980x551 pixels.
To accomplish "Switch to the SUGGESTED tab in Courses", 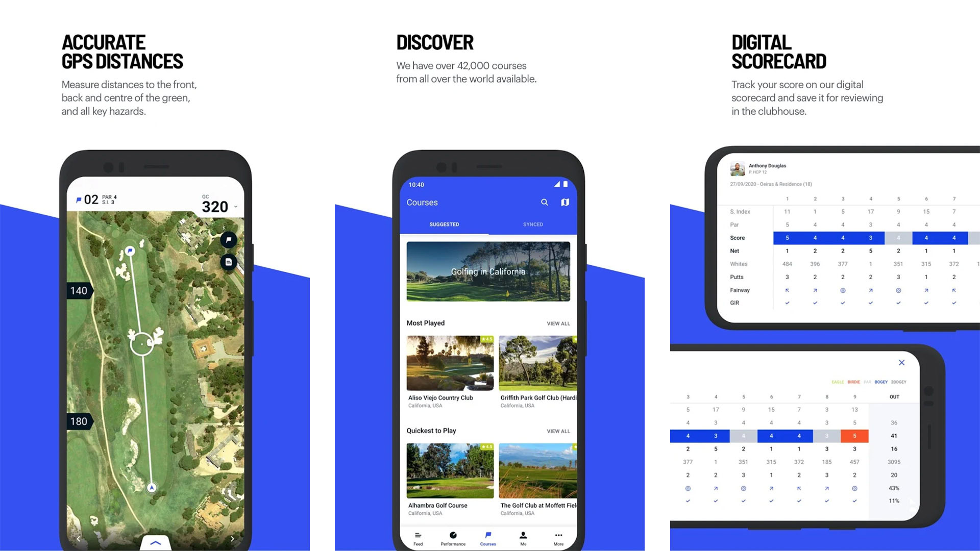I will coord(444,224).
